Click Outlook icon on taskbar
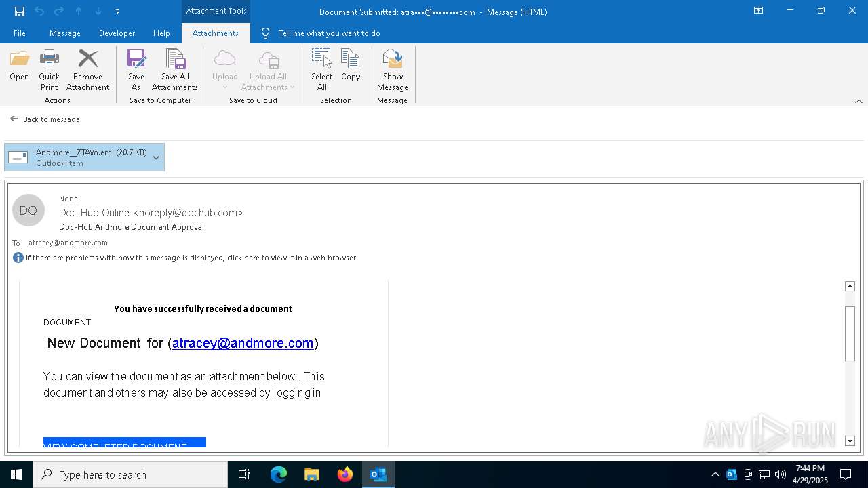Viewport: 868px width, 488px height. (378, 474)
